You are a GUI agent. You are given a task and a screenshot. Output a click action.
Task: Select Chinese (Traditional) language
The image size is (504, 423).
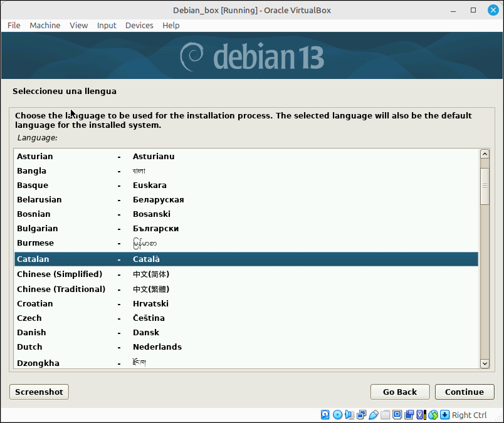(x=246, y=290)
